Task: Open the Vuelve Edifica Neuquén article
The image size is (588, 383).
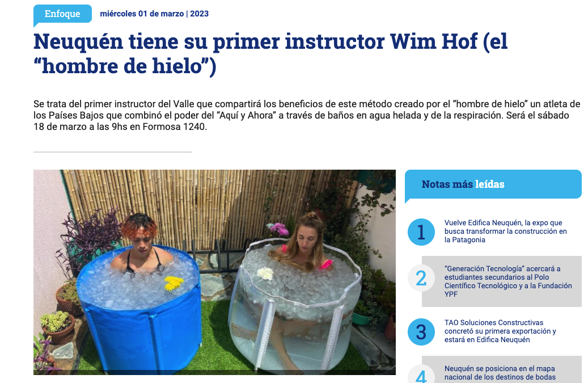Action: (506, 231)
